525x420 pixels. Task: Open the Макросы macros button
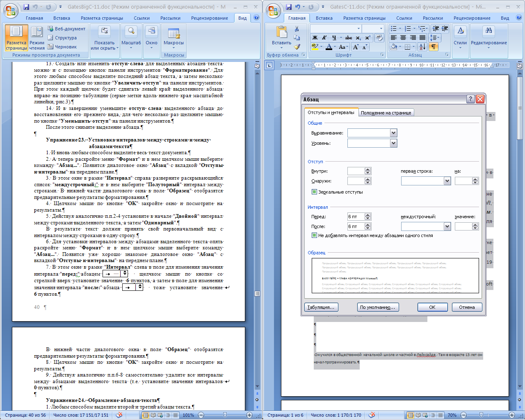pos(174,38)
